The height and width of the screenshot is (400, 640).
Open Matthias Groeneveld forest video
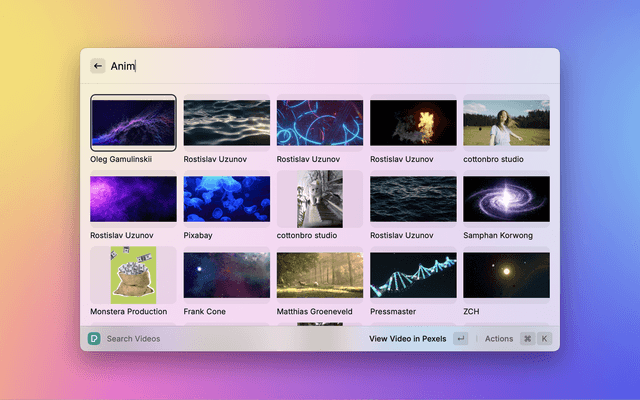[319, 275]
